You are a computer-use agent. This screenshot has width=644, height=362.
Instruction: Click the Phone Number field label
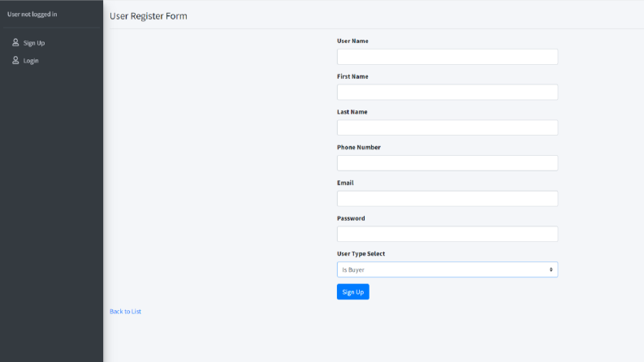[x=359, y=148]
